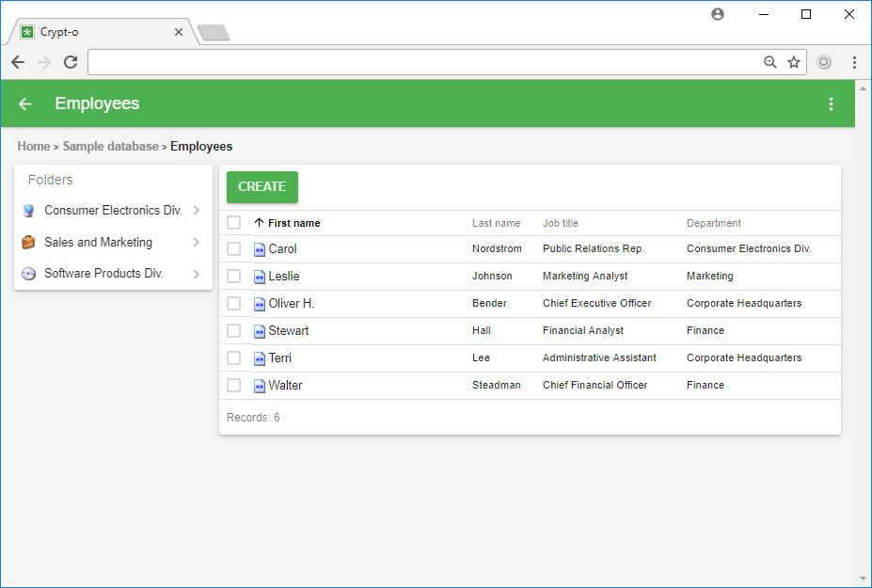Sort by Department column header
The image size is (872, 588).
[714, 223]
